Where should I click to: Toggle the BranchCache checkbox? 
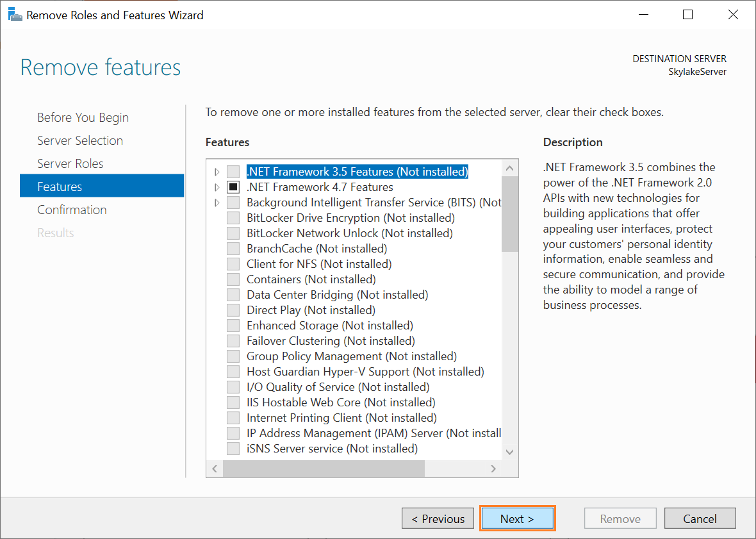pyautogui.click(x=233, y=249)
